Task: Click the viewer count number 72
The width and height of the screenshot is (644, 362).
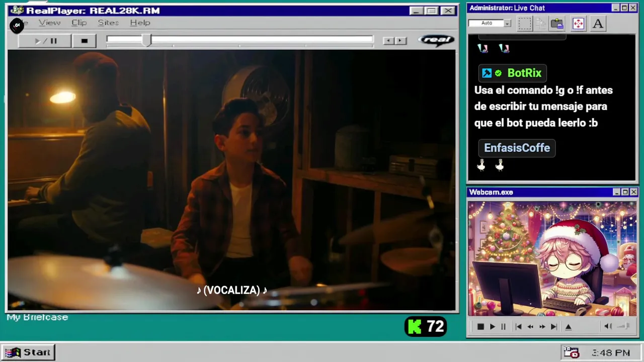Action: [435, 327]
